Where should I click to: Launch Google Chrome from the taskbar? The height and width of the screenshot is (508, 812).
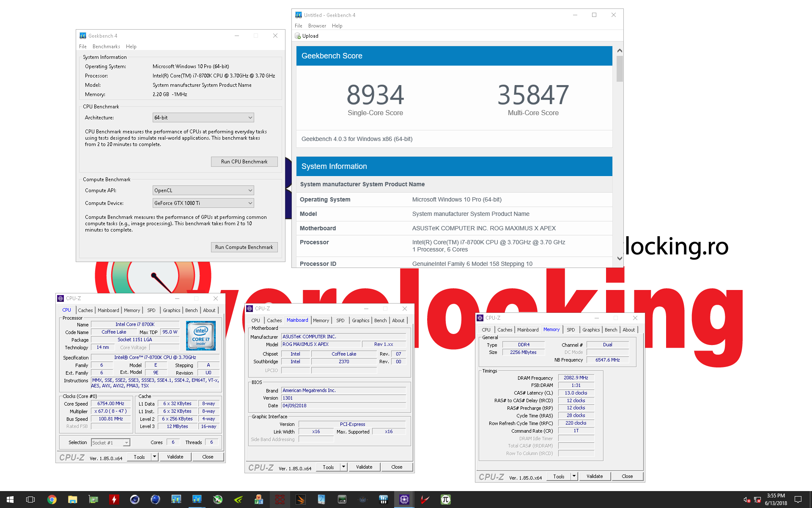point(52,500)
